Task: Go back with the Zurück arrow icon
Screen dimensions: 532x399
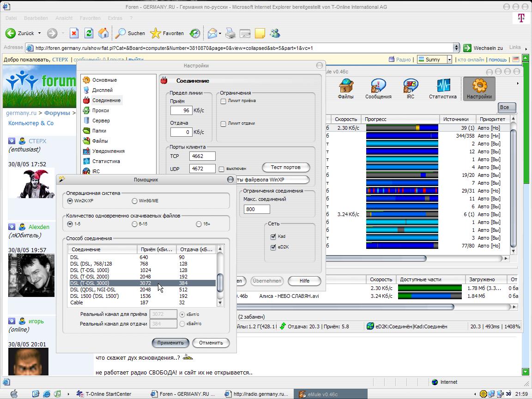Action: [x=11, y=33]
